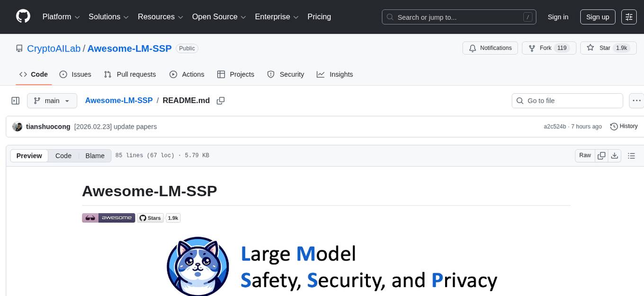
Task: Open the commit History icon
Action: (x=624, y=126)
